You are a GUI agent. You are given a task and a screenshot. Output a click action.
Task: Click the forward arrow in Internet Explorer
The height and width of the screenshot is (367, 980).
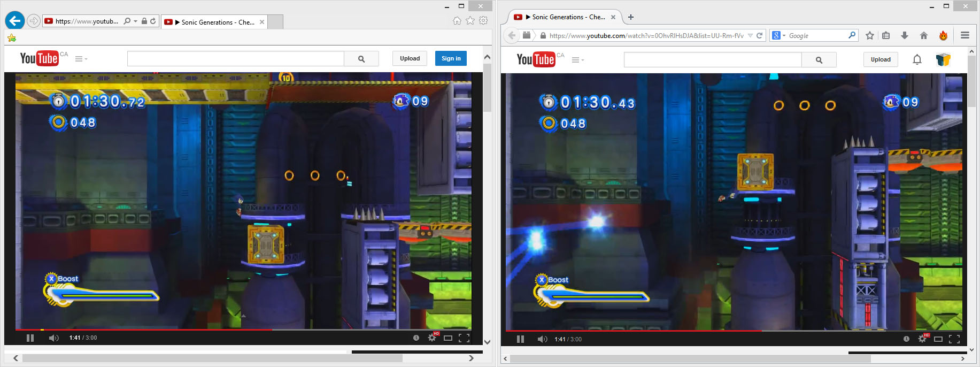[34, 21]
